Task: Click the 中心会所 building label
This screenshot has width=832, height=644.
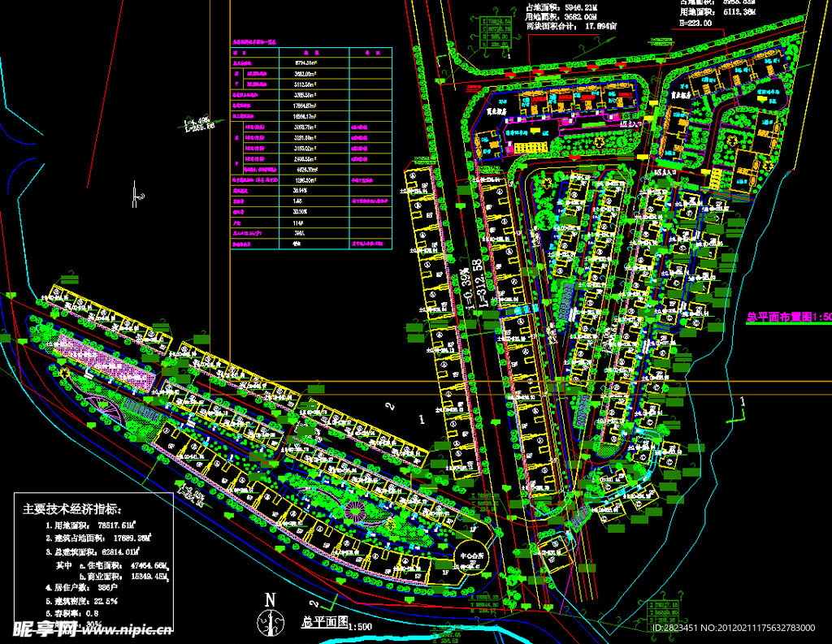Action: [x=473, y=559]
